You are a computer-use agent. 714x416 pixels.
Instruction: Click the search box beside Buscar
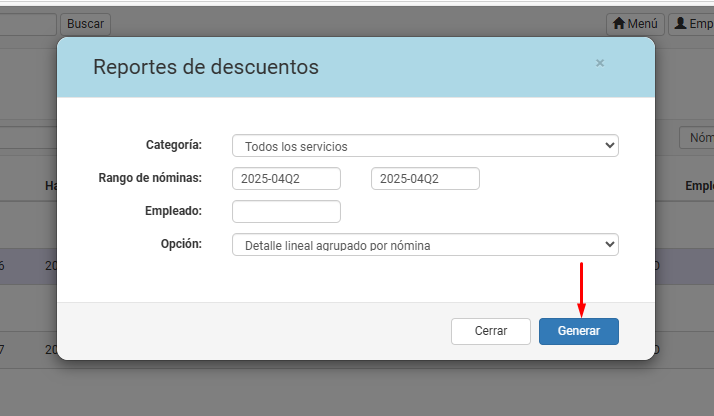click(x=28, y=23)
